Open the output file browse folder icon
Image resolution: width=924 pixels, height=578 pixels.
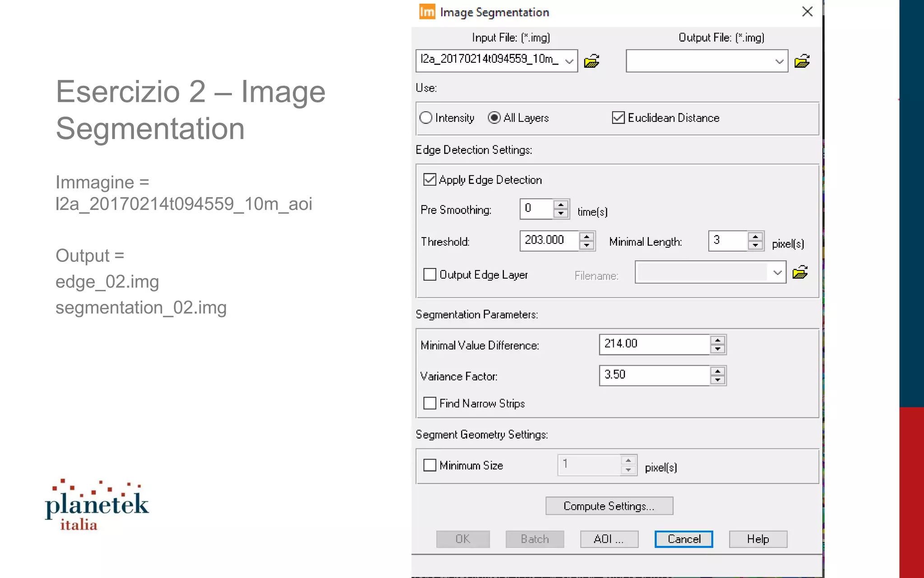(x=802, y=61)
